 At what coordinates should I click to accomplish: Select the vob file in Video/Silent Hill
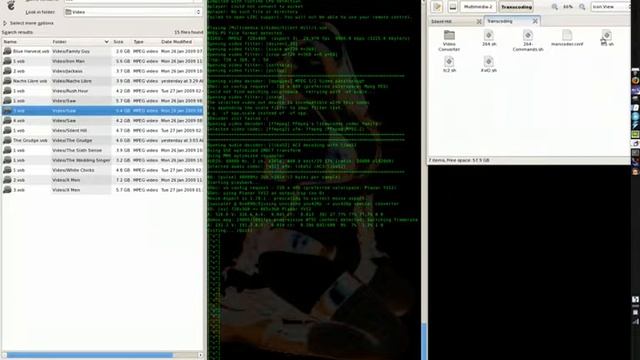[x=102, y=131]
